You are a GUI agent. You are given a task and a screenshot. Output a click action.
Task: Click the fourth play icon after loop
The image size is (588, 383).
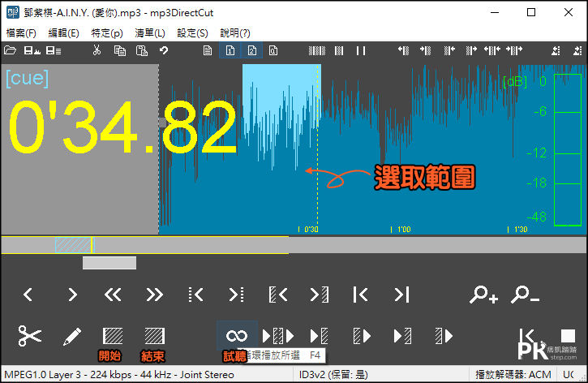pos(402,336)
